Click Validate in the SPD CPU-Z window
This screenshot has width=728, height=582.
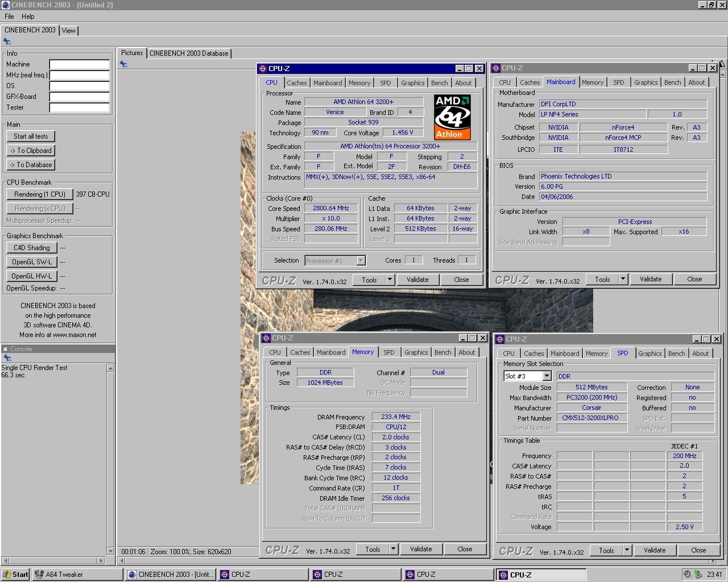point(655,550)
